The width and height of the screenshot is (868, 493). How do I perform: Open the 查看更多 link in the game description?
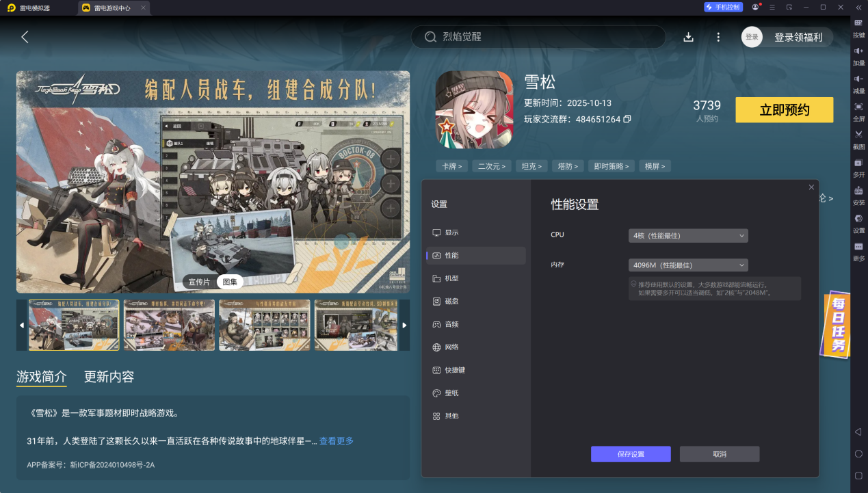334,441
